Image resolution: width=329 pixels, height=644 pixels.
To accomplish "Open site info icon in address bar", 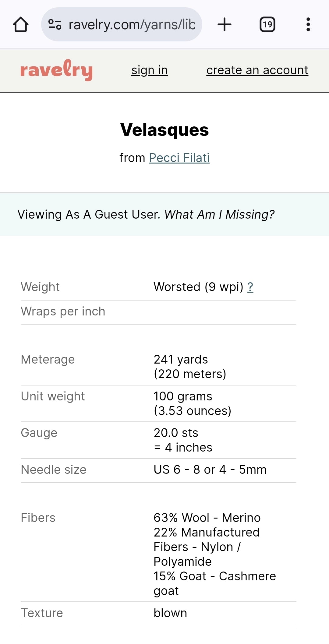I will click(x=55, y=24).
